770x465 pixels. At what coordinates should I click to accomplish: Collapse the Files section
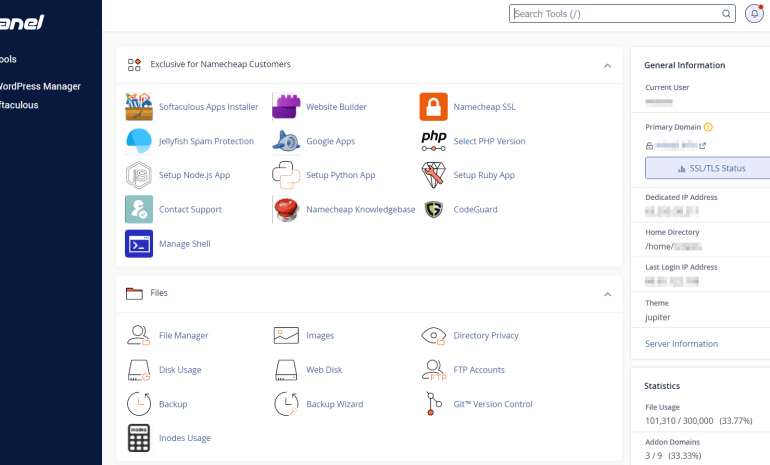coord(607,294)
